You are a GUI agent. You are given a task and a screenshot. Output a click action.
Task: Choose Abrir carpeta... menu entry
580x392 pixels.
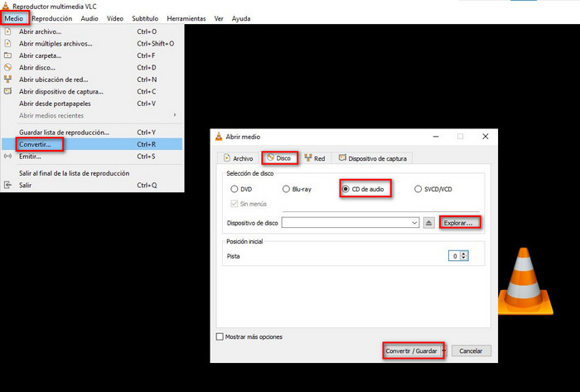click(92, 56)
